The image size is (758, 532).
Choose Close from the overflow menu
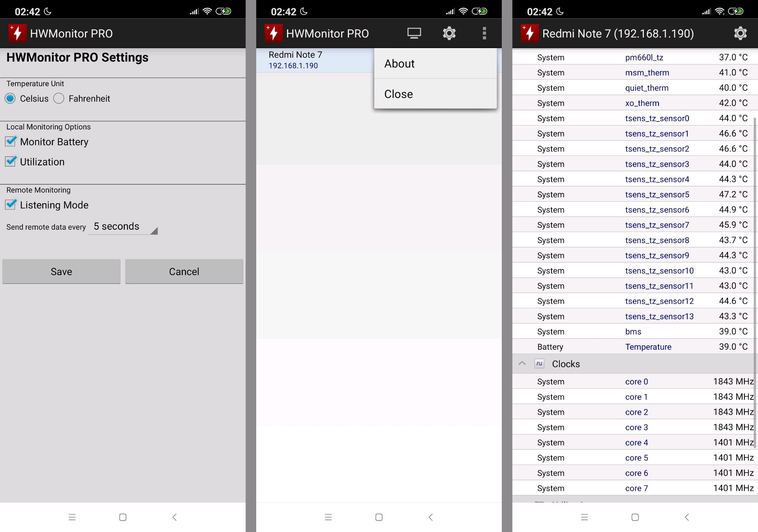point(435,94)
